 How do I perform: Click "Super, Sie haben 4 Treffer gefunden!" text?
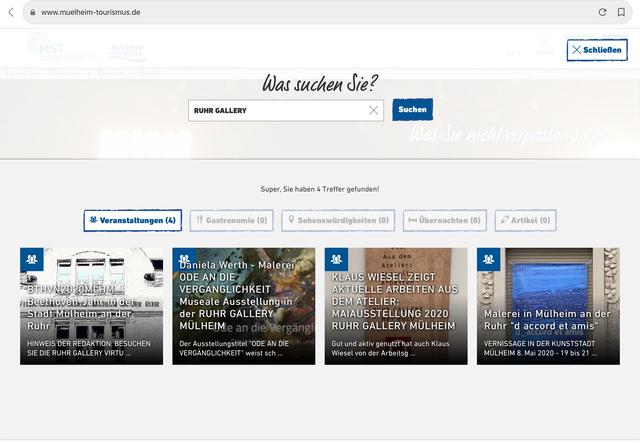(320, 189)
